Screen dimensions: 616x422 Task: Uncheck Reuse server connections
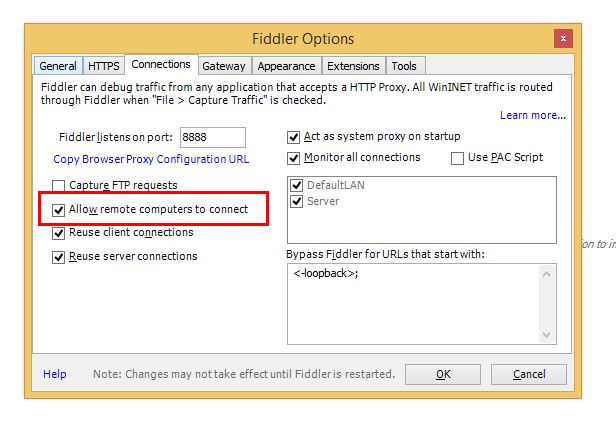pyautogui.click(x=59, y=257)
